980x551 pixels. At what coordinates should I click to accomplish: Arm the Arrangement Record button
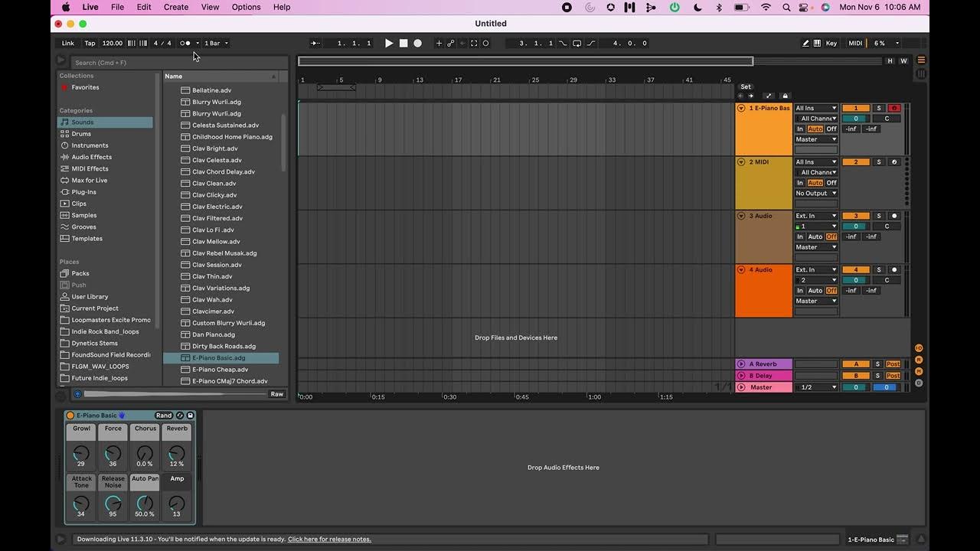click(418, 44)
